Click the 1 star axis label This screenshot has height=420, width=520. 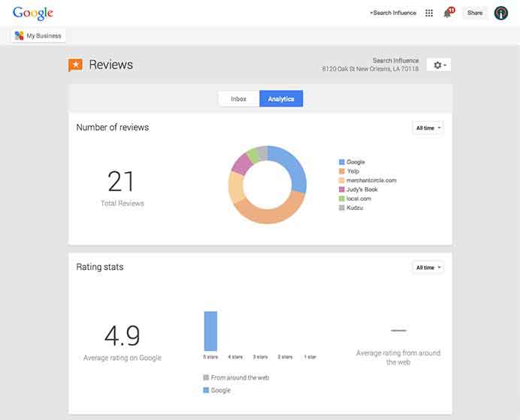[310, 357]
